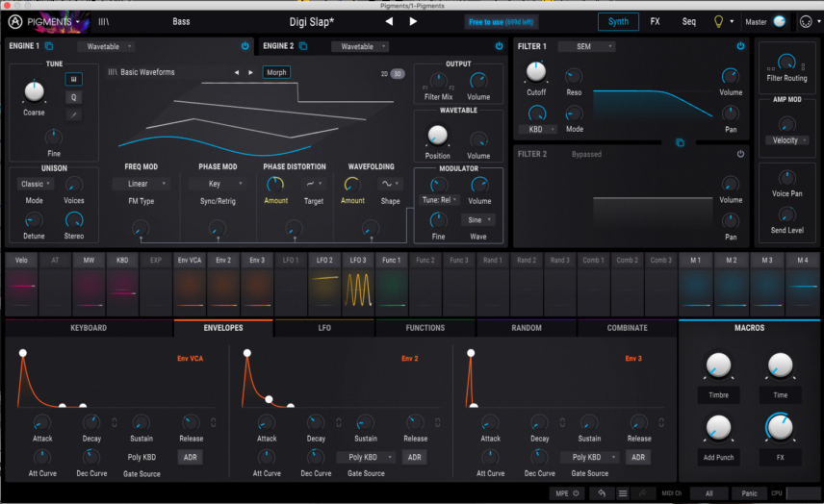Screen dimensions: 824x504
Task: Click Env VCA ADR mode button
Action: tap(191, 457)
